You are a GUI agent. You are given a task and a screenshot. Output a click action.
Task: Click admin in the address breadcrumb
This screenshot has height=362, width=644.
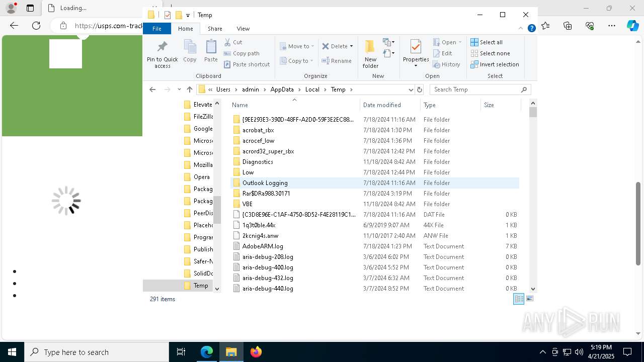coord(250,89)
